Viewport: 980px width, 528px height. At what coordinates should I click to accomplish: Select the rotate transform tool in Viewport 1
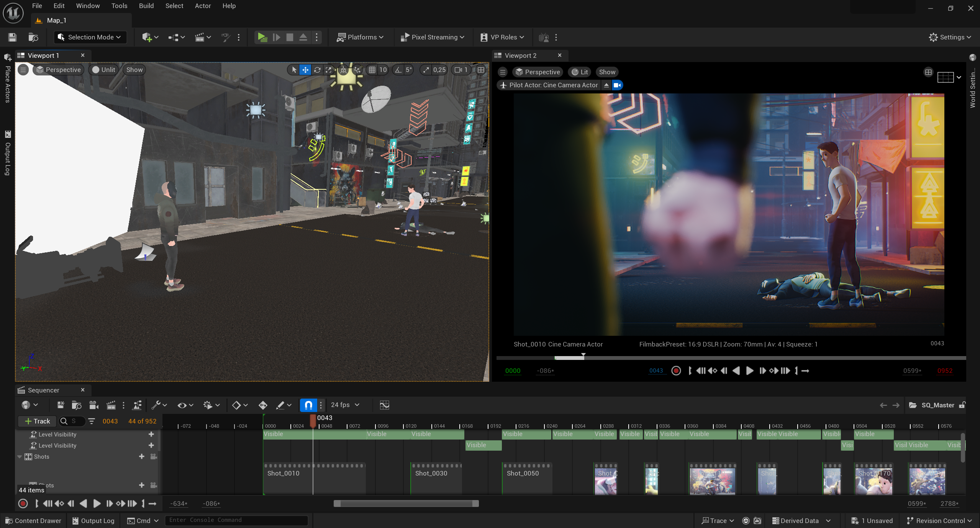pos(317,70)
